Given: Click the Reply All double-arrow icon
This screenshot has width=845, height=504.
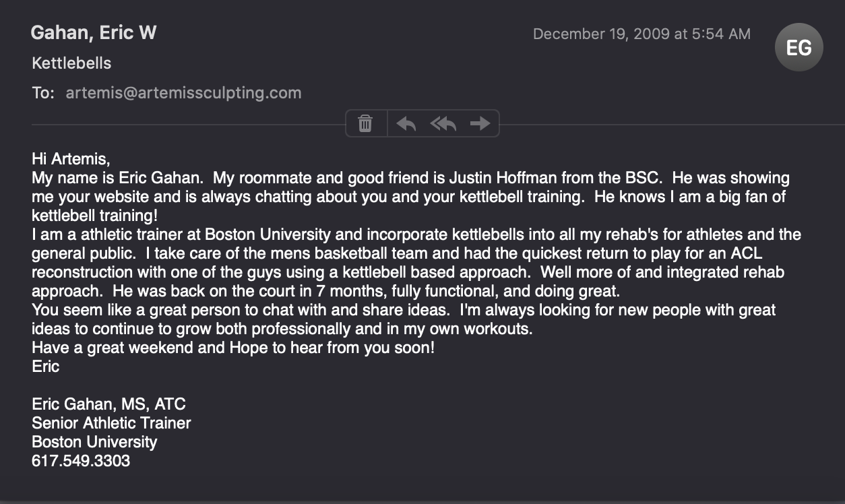Looking at the screenshot, I should click(443, 123).
